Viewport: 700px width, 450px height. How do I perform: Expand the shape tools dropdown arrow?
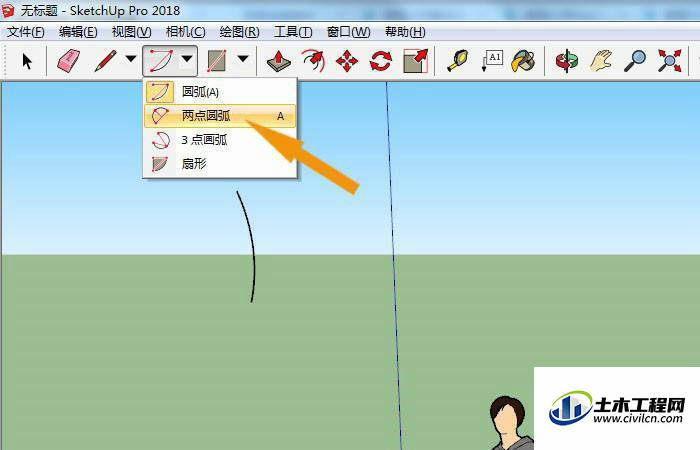click(243, 58)
